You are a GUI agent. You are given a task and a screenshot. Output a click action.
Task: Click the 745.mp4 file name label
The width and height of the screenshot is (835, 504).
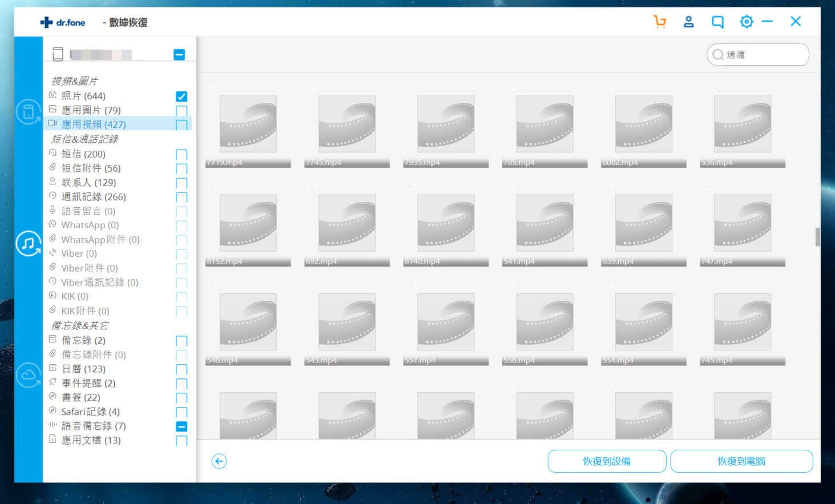point(717,361)
